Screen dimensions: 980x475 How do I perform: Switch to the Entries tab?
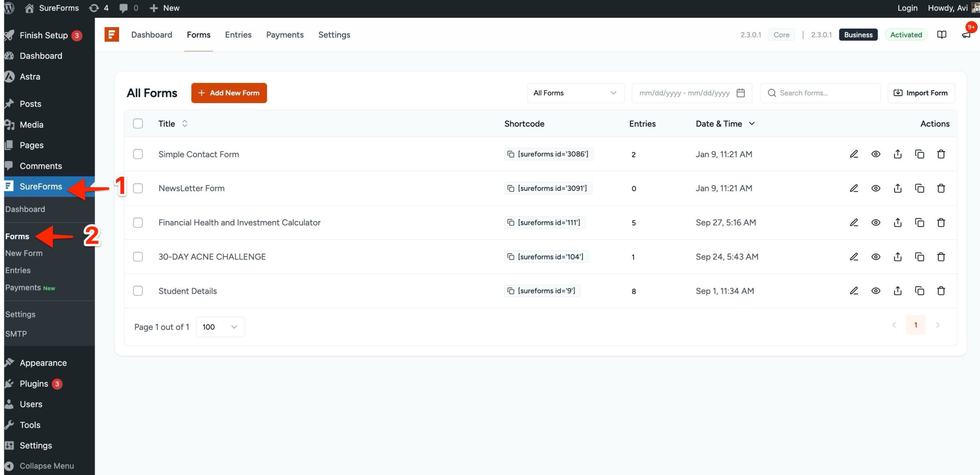pyautogui.click(x=238, y=35)
